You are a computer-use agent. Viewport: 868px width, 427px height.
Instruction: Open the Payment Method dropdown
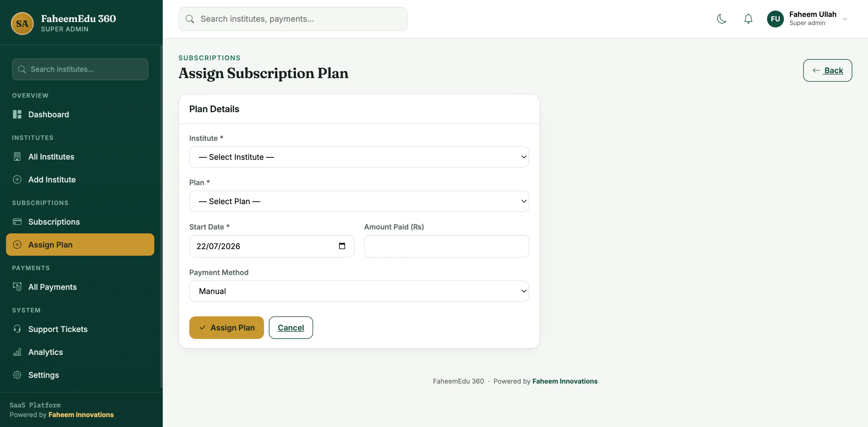coord(359,291)
